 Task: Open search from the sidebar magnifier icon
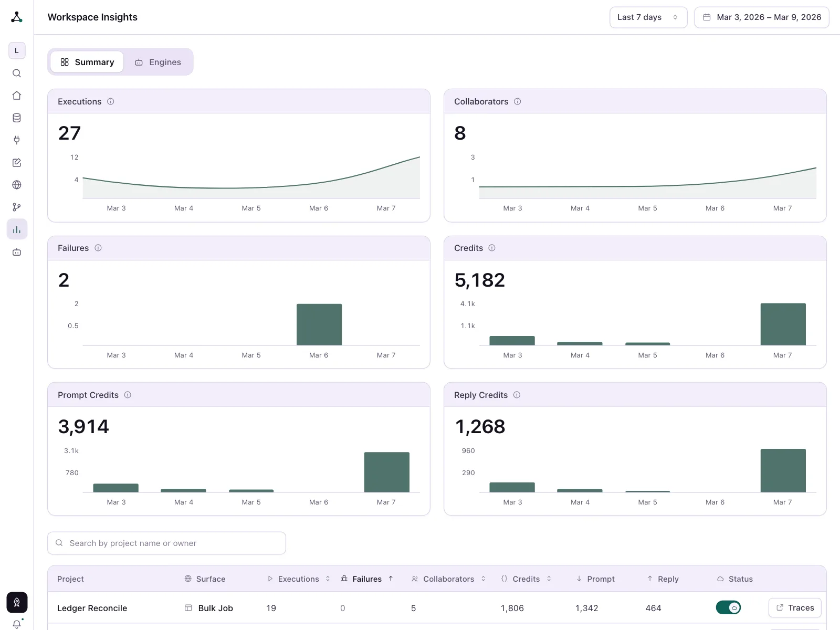[x=17, y=73]
